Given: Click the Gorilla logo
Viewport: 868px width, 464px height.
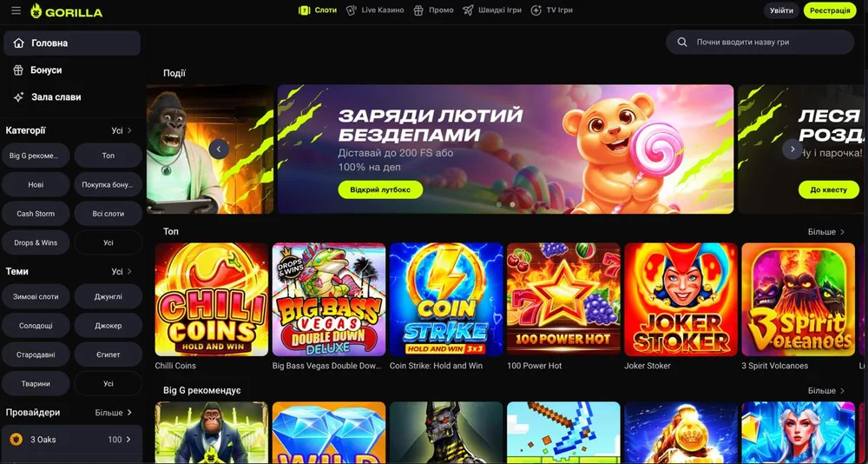Looking at the screenshot, I should pyautogui.click(x=67, y=11).
